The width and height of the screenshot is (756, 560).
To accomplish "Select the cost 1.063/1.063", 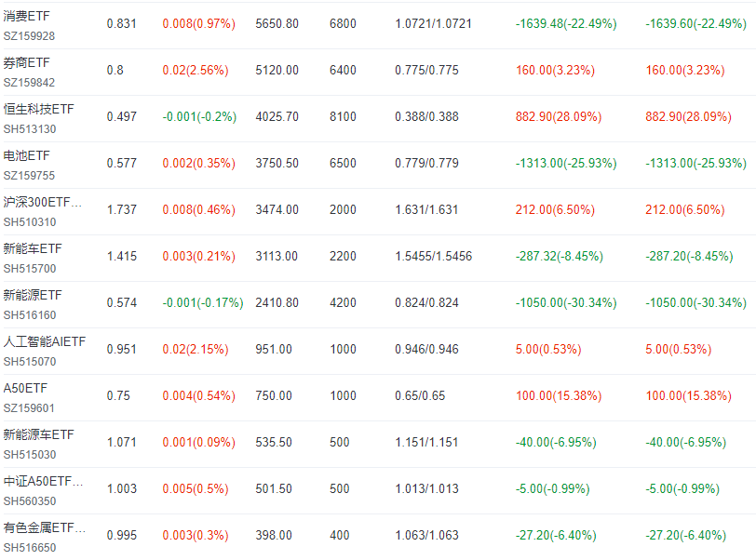I will click(x=426, y=536).
